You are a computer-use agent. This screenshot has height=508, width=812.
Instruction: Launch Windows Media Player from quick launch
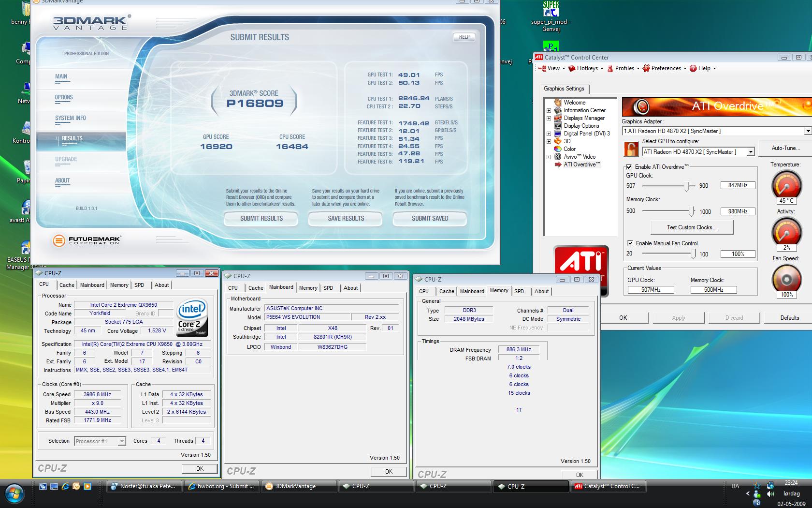(x=87, y=486)
